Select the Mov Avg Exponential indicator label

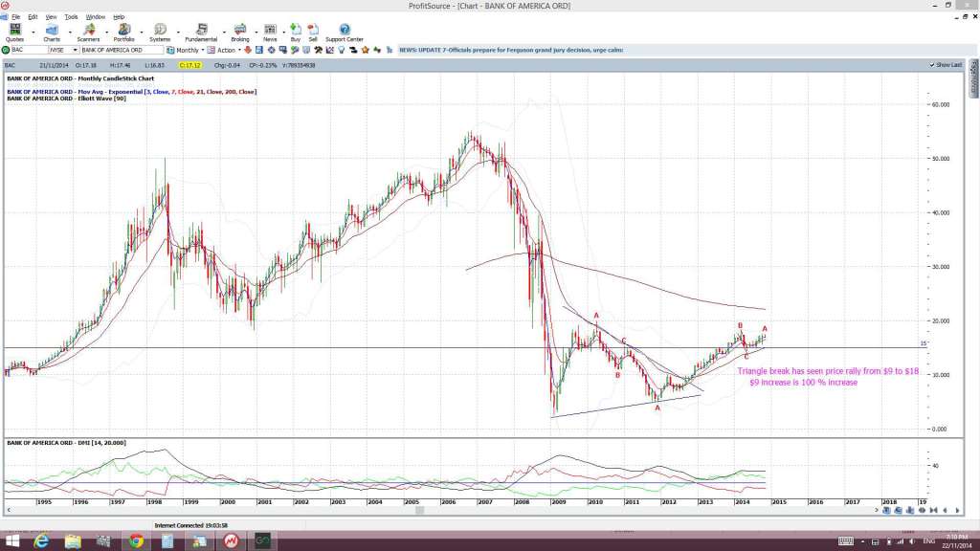click(131, 92)
